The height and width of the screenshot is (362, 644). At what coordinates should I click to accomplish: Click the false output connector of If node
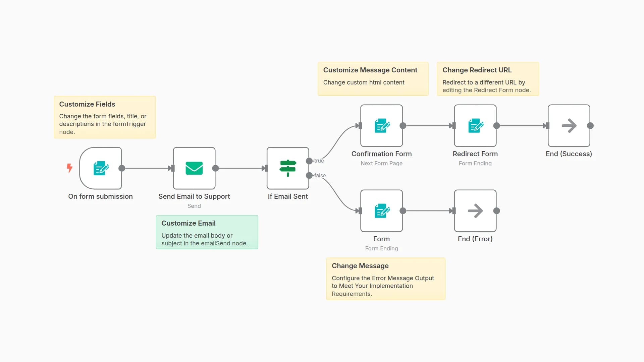tap(309, 175)
